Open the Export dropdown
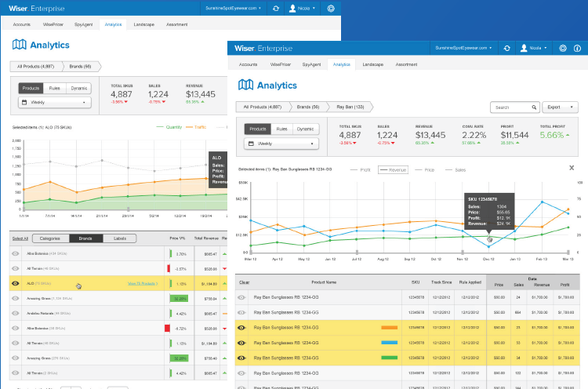Image resolution: width=588 pixels, height=389 pixels. [560, 107]
